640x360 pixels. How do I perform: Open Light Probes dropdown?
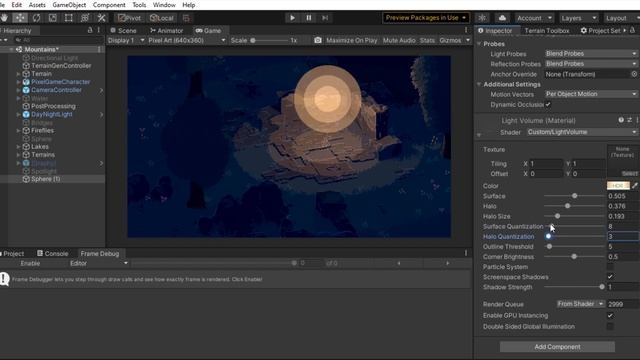pyautogui.click(x=591, y=54)
